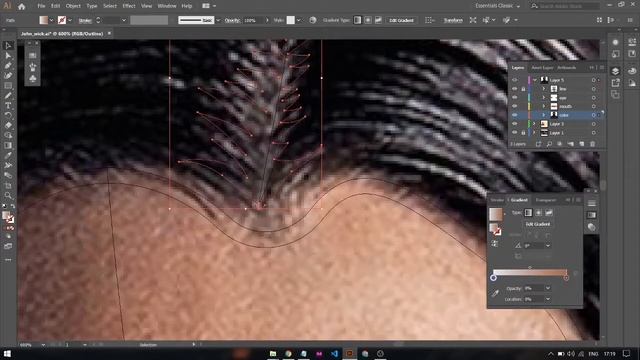Click the gradient midpoint diamond
This screenshot has height=360, width=640.
pos(530,267)
